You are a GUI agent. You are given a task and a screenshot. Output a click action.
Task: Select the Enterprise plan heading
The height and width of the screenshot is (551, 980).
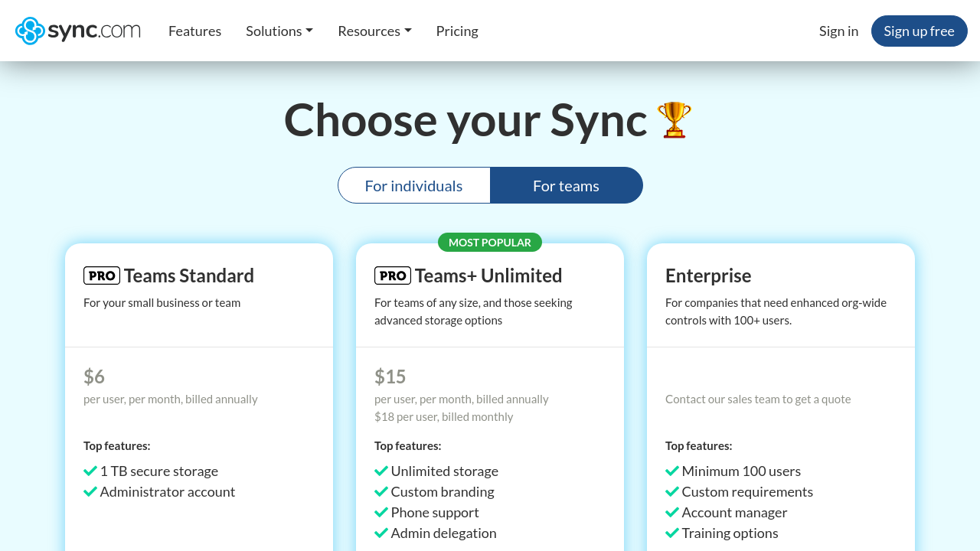(x=708, y=275)
